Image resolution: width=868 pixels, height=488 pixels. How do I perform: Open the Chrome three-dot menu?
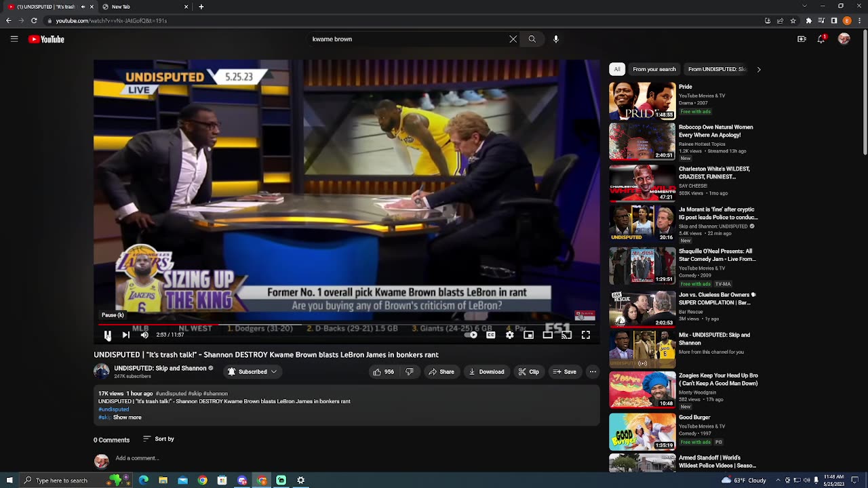click(860, 21)
